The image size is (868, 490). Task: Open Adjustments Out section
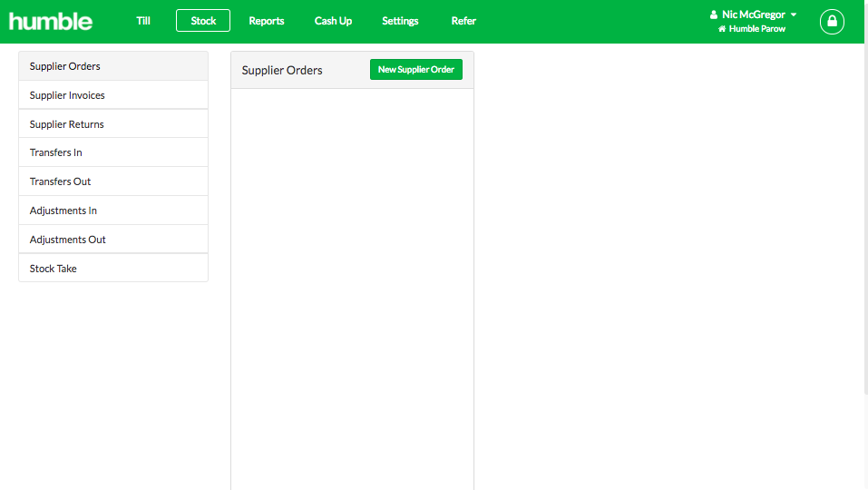[113, 240]
